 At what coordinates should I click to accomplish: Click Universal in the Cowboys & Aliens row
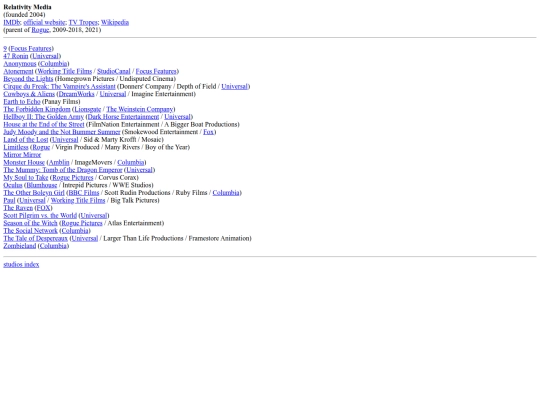[x=113, y=94]
